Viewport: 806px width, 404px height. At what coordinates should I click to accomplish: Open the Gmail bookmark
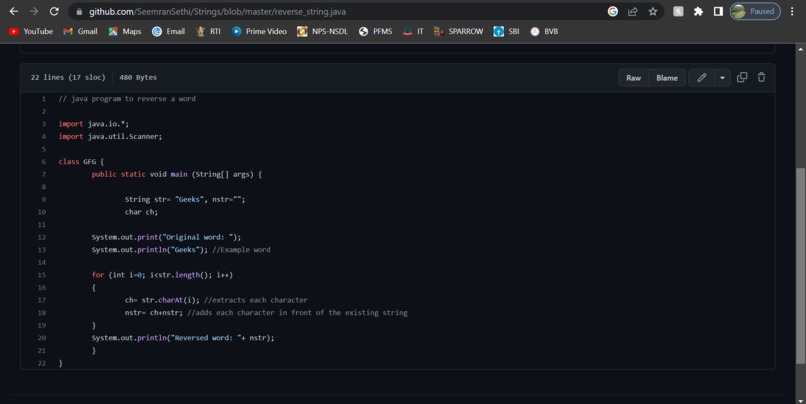coord(80,31)
